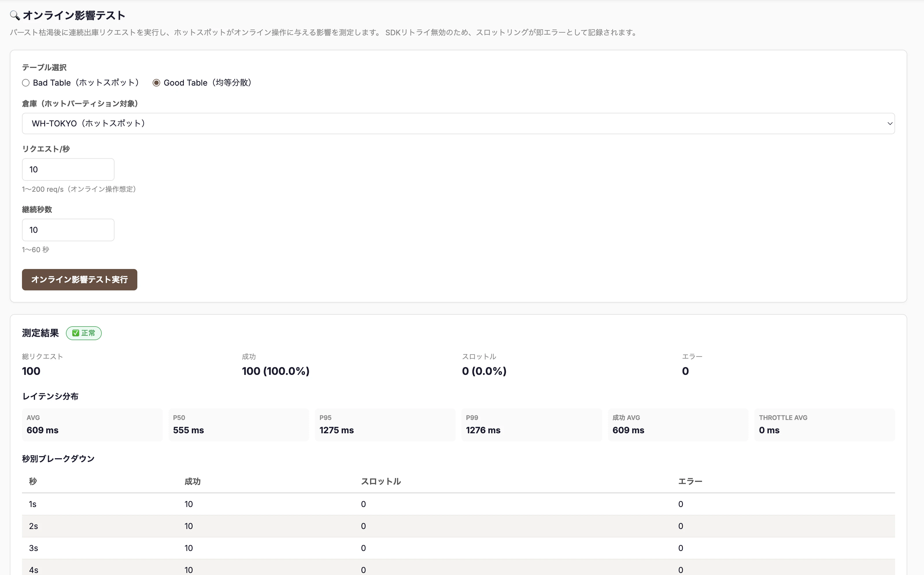Click the エラー column header in breakdown table
The width and height of the screenshot is (924, 575).
point(690,482)
